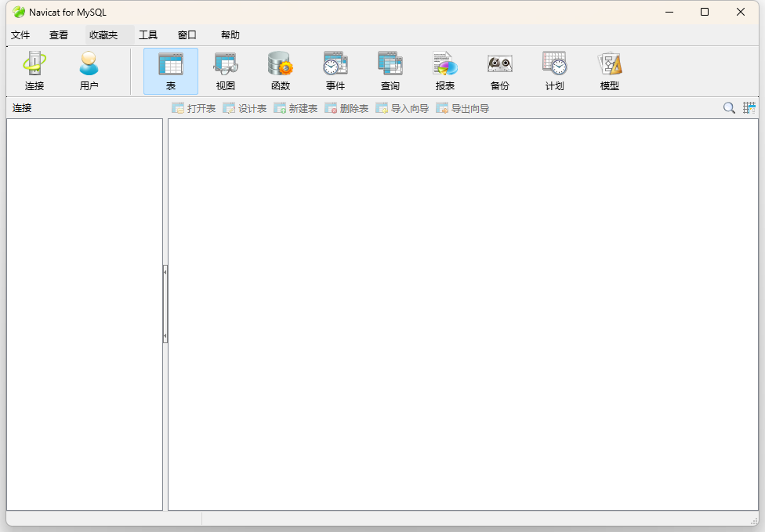Launch the 导入向导 (Import Wizard)
The width and height of the screenshot is (765, 532).
(402, 108)
